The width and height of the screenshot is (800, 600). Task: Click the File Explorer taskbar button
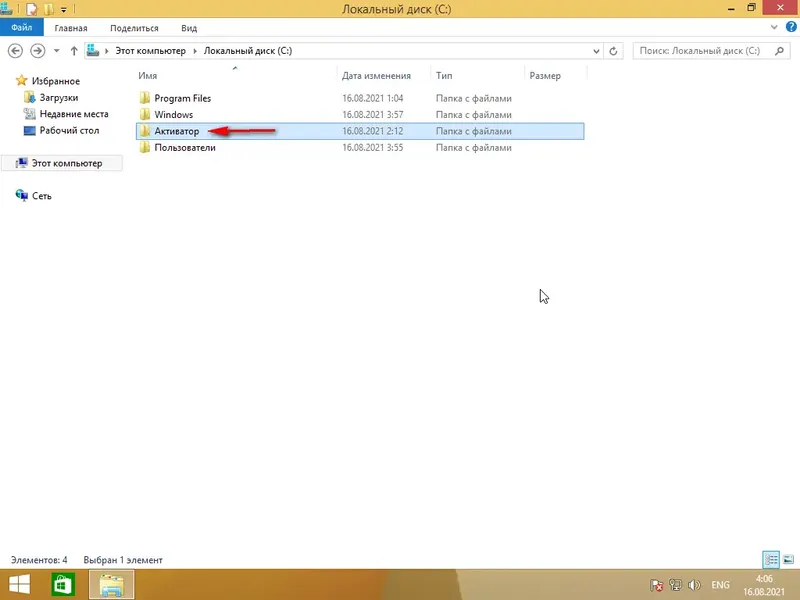(x=112, y=585)
